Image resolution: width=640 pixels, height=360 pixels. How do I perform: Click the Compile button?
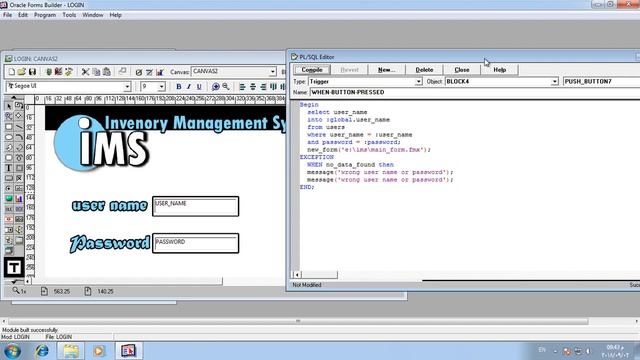coord(312,70)
